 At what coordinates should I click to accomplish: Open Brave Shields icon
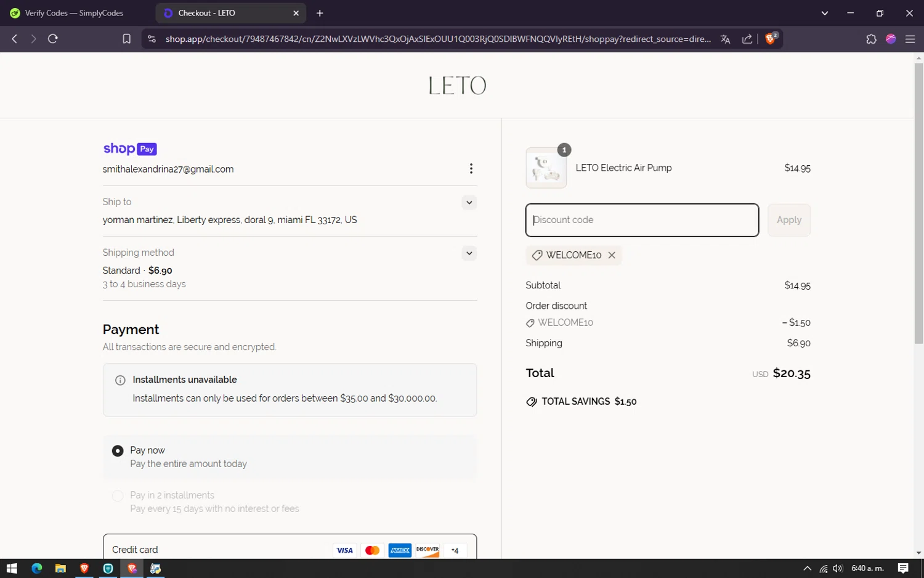click(771, 38)
